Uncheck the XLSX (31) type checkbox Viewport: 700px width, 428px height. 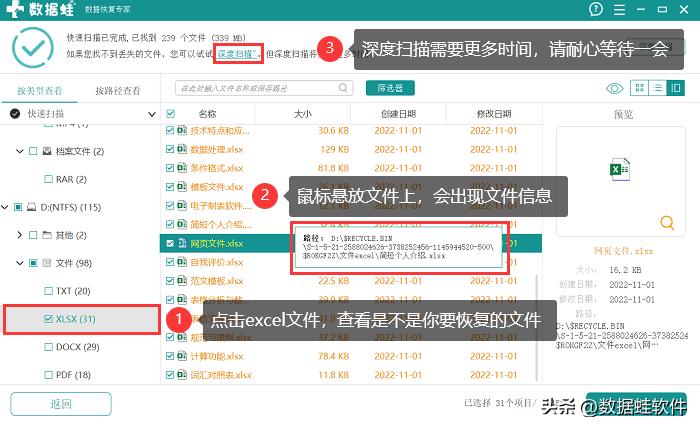[x=49, y=319]
